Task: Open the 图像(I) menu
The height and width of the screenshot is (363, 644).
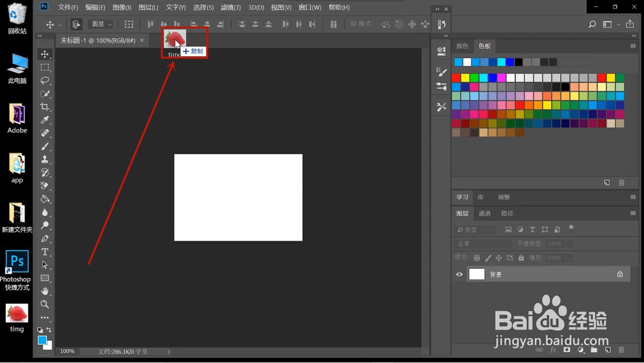Action: (x=122, y=7)
